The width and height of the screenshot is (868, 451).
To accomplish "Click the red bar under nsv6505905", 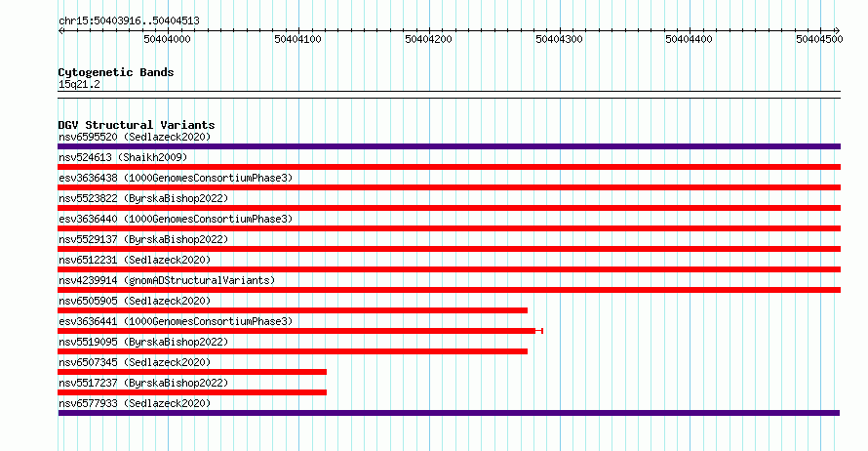I will (x=293, y=310).
